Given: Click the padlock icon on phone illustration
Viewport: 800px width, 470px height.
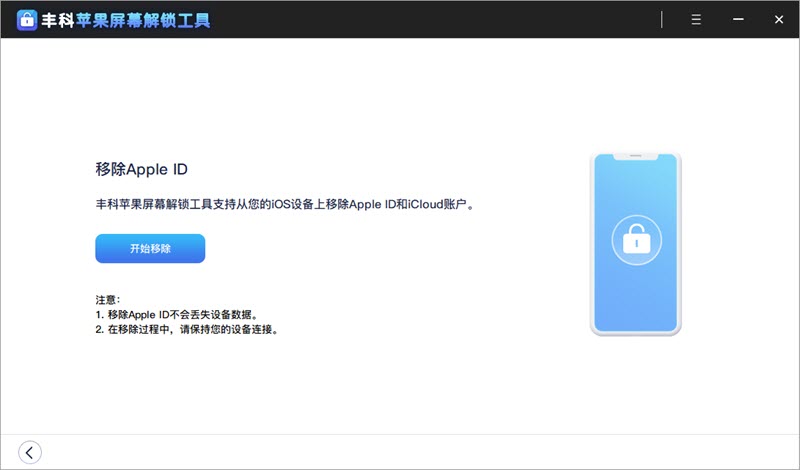Looking at the screenshot, I should click(635, 241).
